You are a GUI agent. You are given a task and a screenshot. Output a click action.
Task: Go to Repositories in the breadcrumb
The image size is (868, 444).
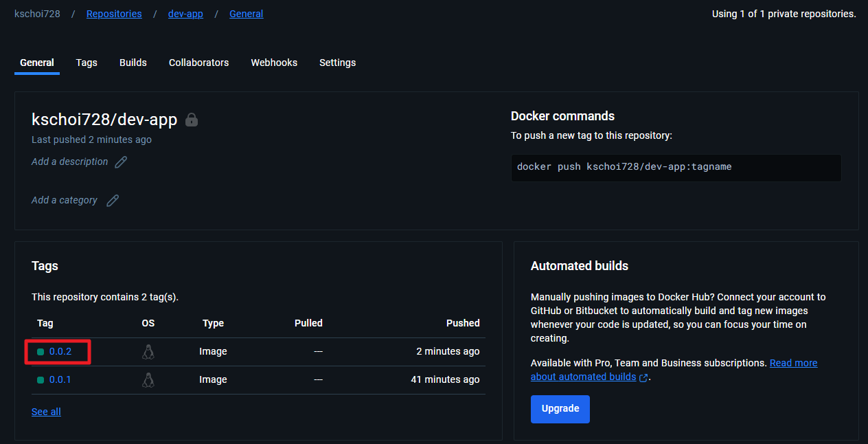click(x=114, y=14)
